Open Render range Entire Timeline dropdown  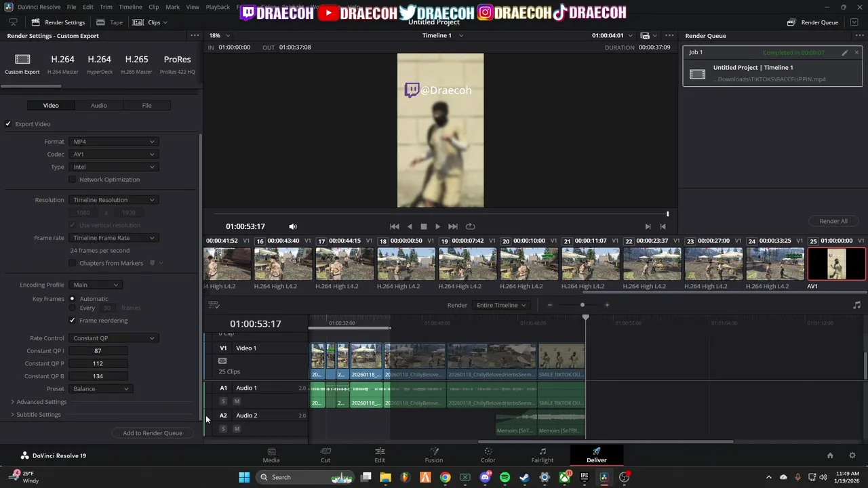[500, 305]
